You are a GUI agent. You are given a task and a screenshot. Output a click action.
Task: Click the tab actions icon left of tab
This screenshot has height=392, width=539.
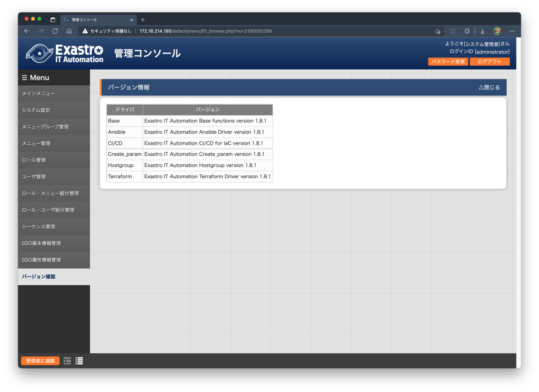(53, 20)
